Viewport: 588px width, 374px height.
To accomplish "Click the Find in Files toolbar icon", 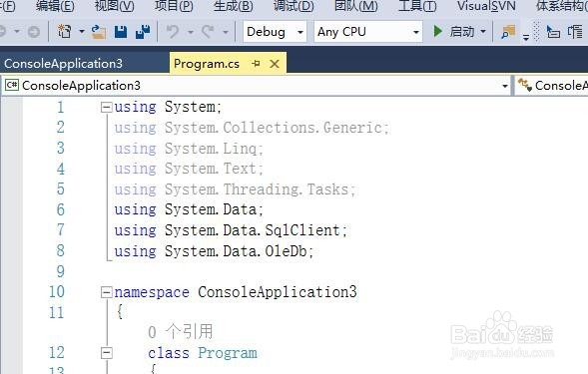I will [x=508, y=32].
